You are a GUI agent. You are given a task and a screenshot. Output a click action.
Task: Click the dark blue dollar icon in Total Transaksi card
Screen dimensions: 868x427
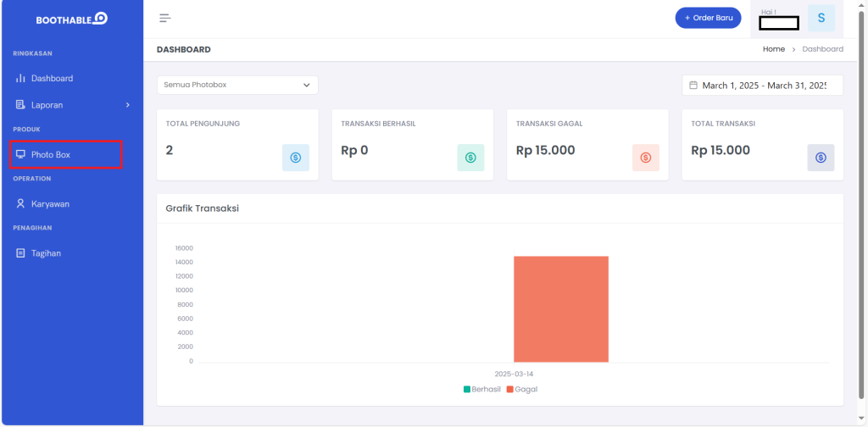pos(821,158)
